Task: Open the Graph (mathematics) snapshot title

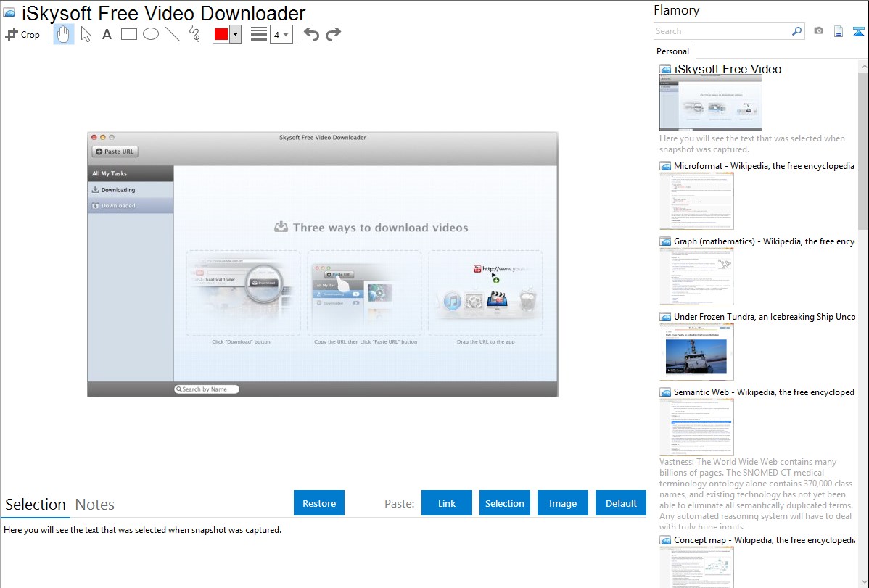Action: click(x=764, y=241)
